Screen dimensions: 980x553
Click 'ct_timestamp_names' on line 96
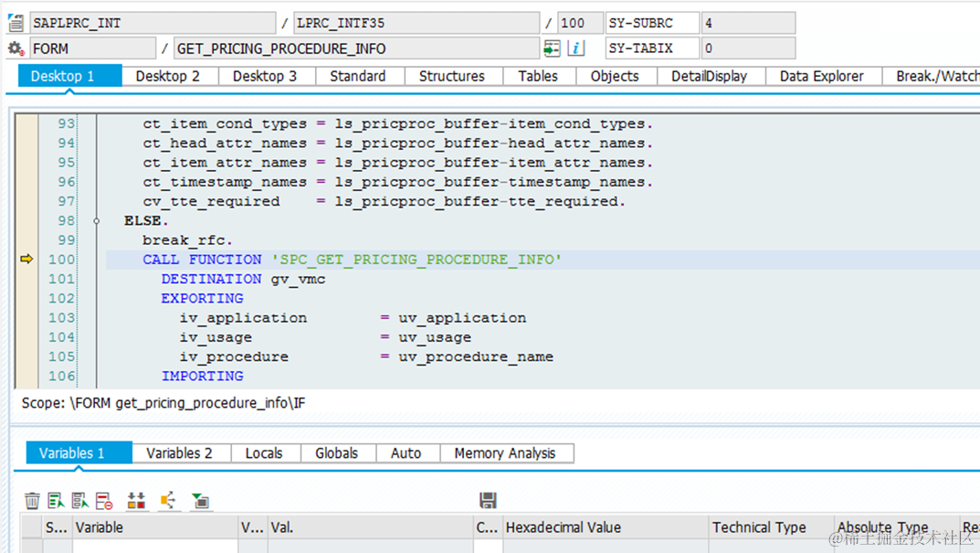pos(225,182)
